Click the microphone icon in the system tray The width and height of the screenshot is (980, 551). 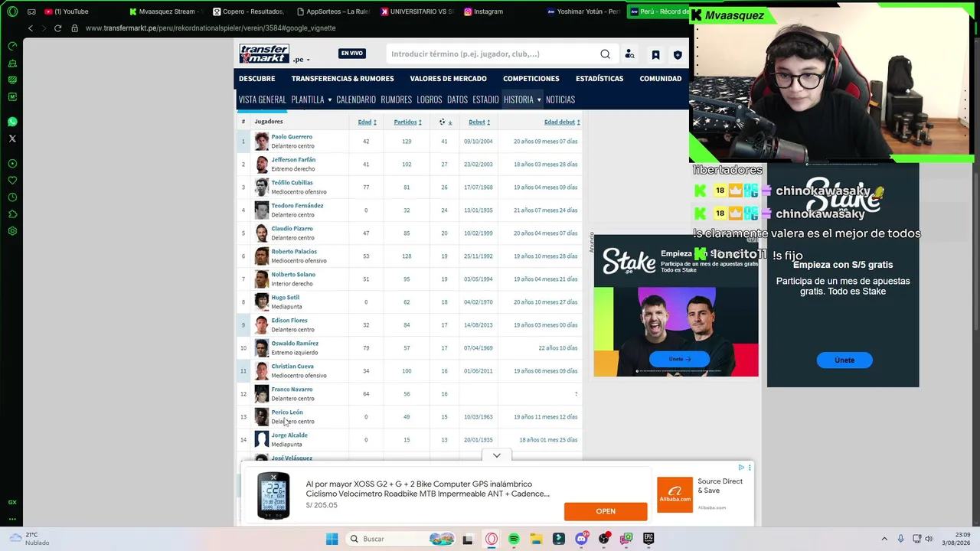coord(900,539)
